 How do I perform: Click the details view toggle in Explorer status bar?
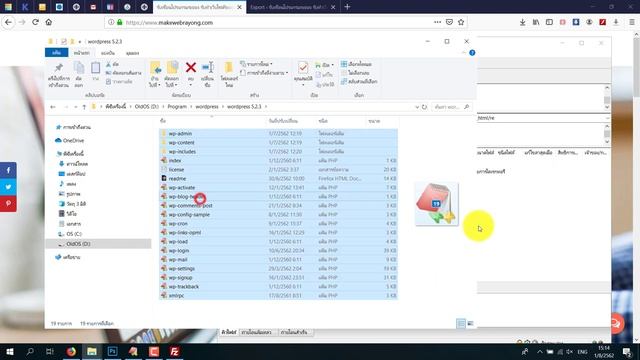click(461, 323)
